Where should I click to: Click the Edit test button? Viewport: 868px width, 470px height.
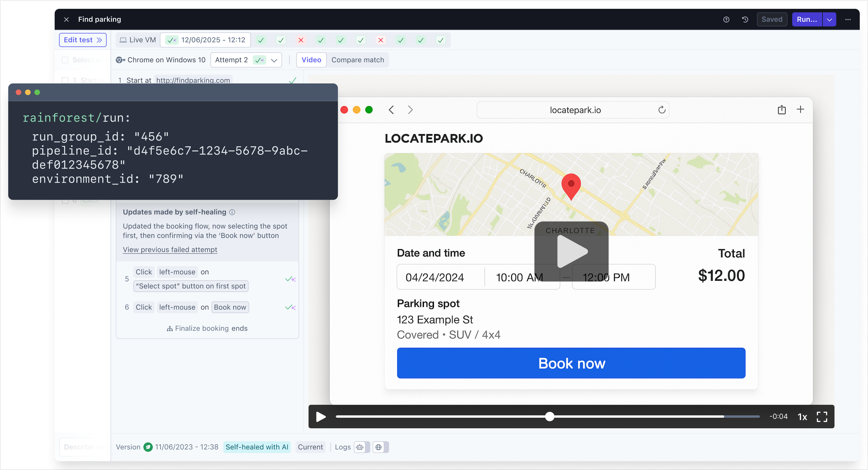(83, 40)
